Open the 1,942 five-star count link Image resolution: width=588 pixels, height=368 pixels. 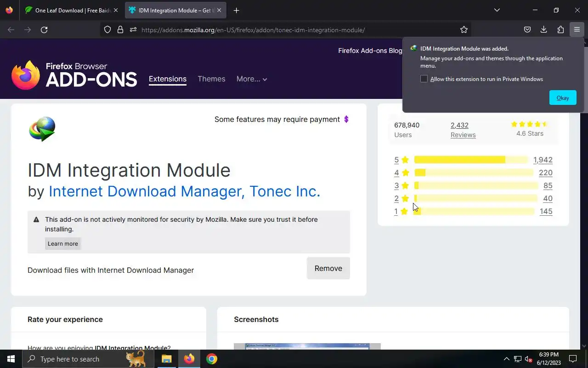pos(543,160)
